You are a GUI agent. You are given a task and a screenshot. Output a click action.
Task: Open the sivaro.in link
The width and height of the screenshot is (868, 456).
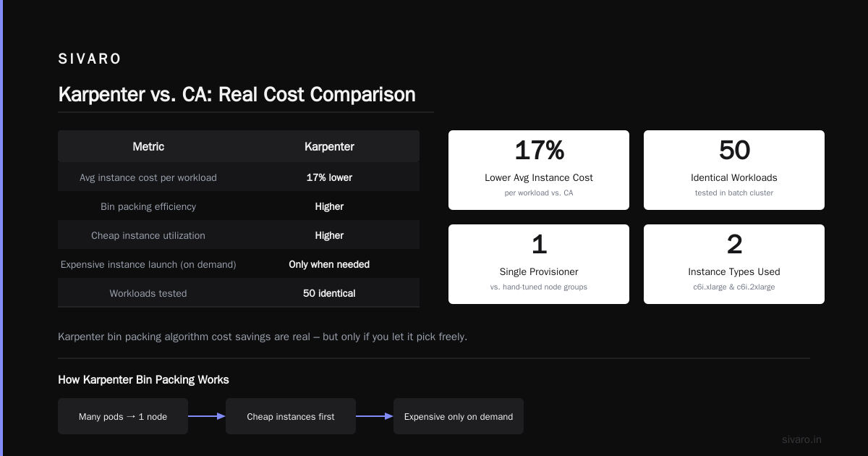tap(801, 439)
